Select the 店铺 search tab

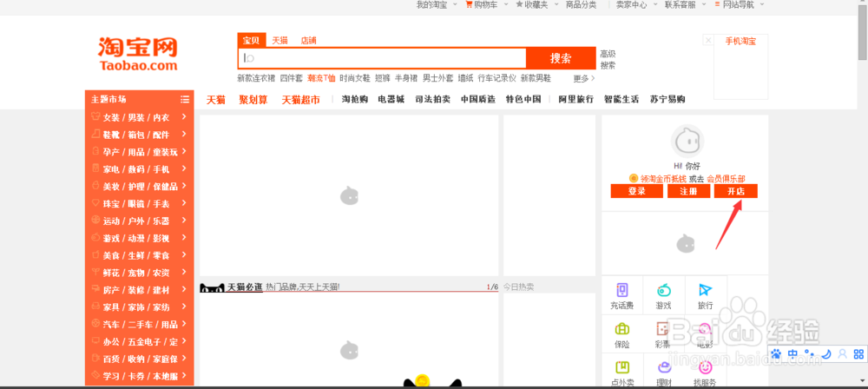(x=308, y=41)
